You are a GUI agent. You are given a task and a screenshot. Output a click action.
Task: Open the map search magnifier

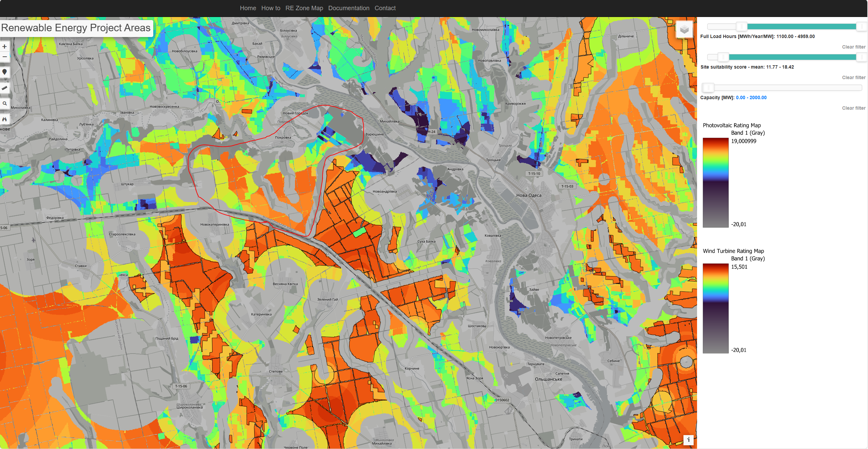click(4, 104)
